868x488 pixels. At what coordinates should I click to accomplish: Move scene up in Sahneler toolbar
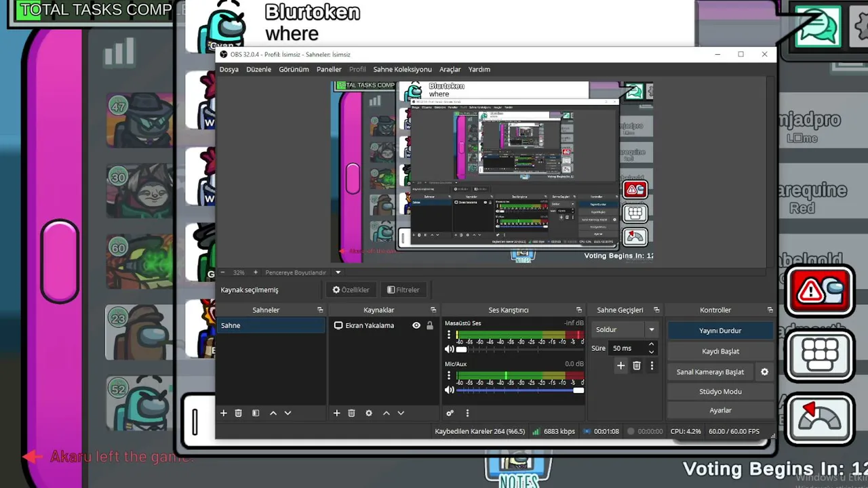273,413
